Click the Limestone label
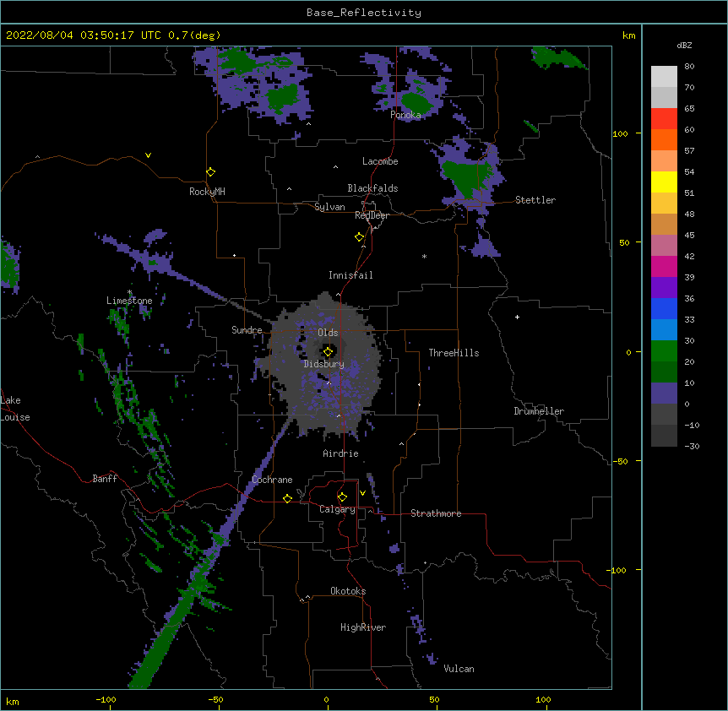The height and width of the screenshot is (711, 728). [x=129, y=301]
